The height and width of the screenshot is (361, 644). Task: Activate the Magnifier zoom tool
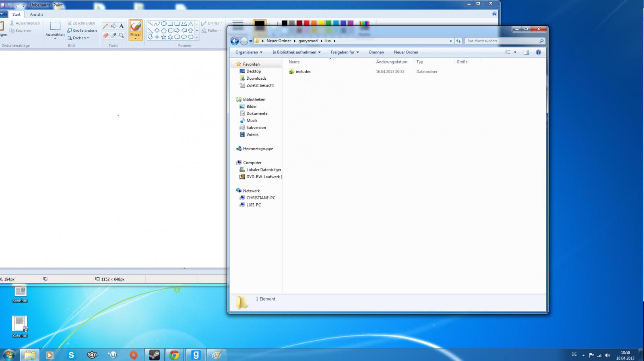121,35
